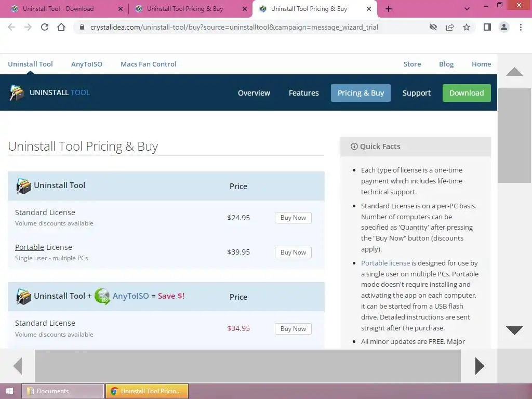Reload the current page
Viewport: 532px width, 399px height.
click(45, 27)
